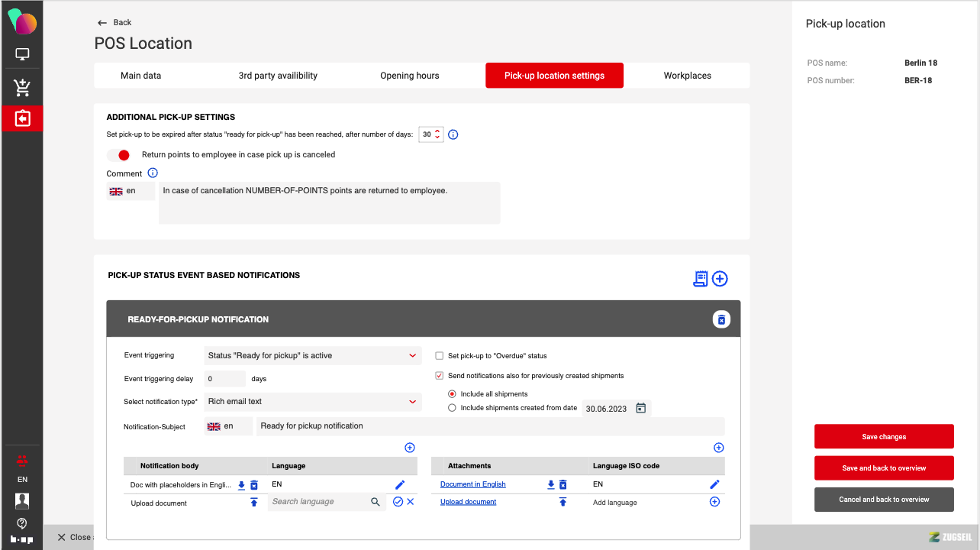Open the Upload document attachment link
Viewport: 980px width, 550px height.
click(x=468, y=502)
